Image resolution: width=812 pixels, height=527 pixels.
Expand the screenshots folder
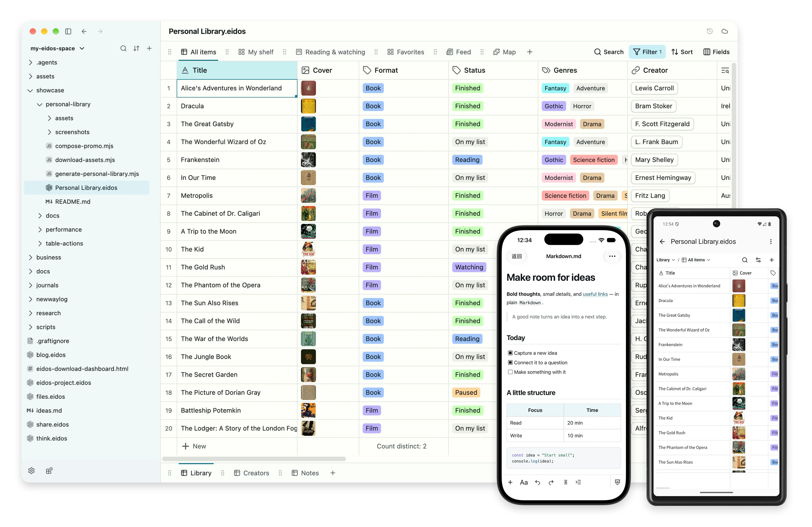click(x=49, y=132)
